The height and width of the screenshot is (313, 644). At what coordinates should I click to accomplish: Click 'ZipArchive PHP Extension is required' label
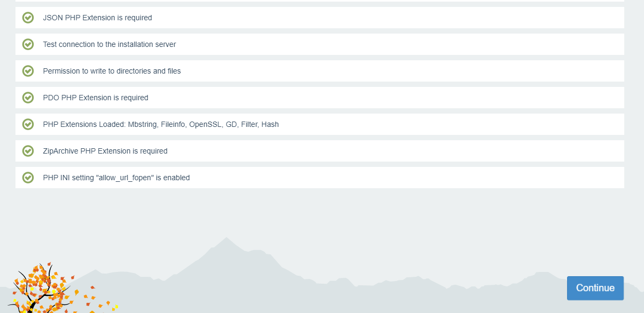(x=105, y=151)
